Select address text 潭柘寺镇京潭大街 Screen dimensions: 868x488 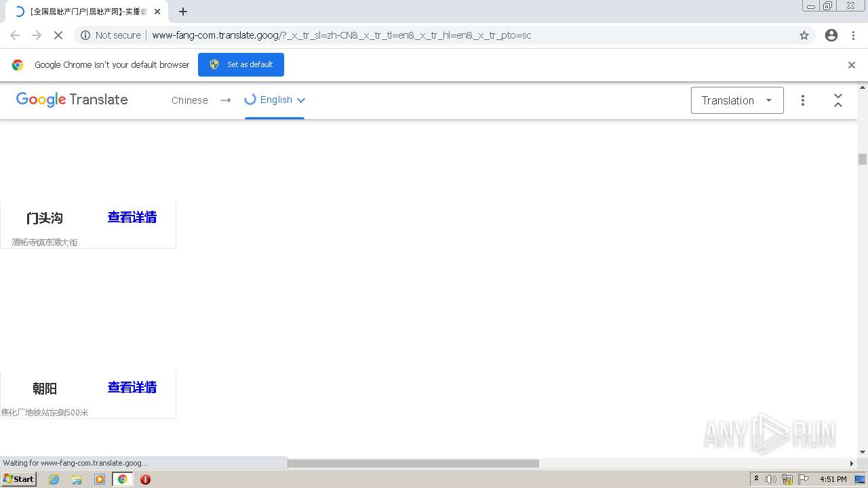pyautogui.click(x=45, y=242)
